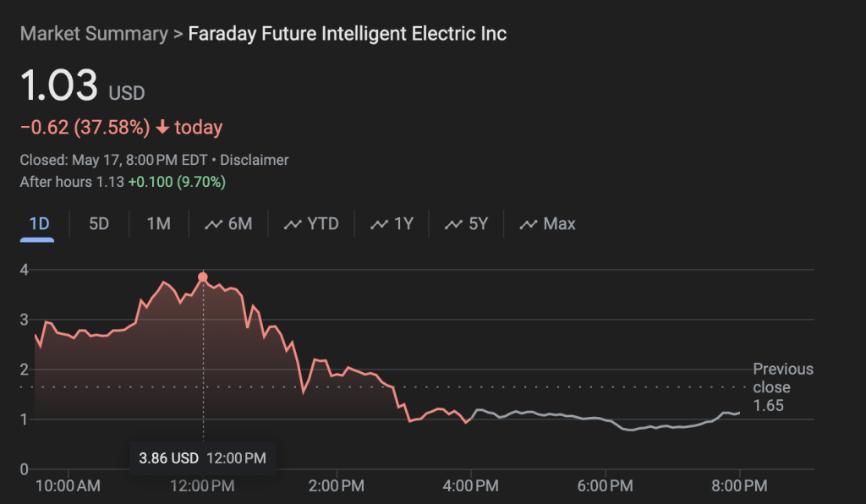The width and height of the screenshot is (866, 504).
Task: Click the trend icon beside 6M
Action: pyautogui.click(x=213, y=224)
